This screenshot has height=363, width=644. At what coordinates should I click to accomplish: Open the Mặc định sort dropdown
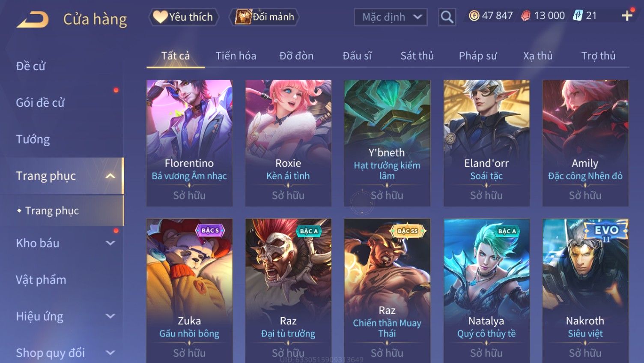pos(391,17)
